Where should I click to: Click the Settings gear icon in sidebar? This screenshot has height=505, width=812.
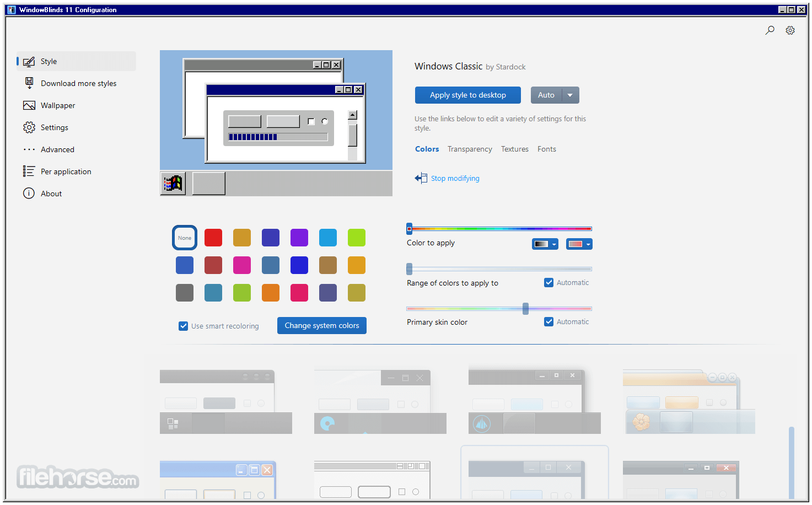point(29,127)
